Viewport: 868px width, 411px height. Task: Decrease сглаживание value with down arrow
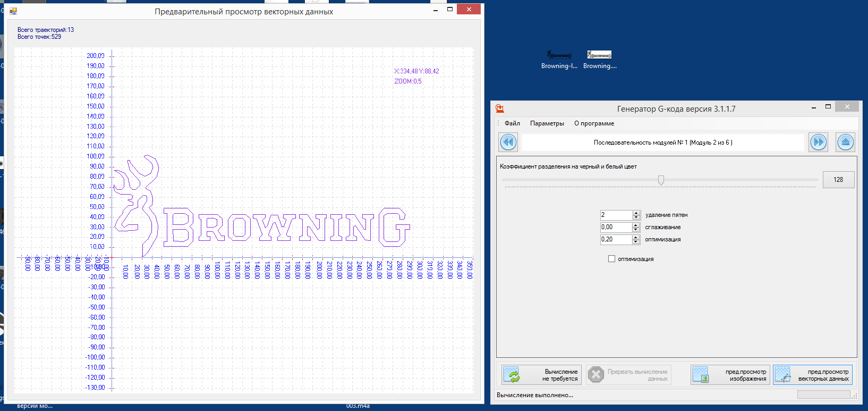pos(636,230)
